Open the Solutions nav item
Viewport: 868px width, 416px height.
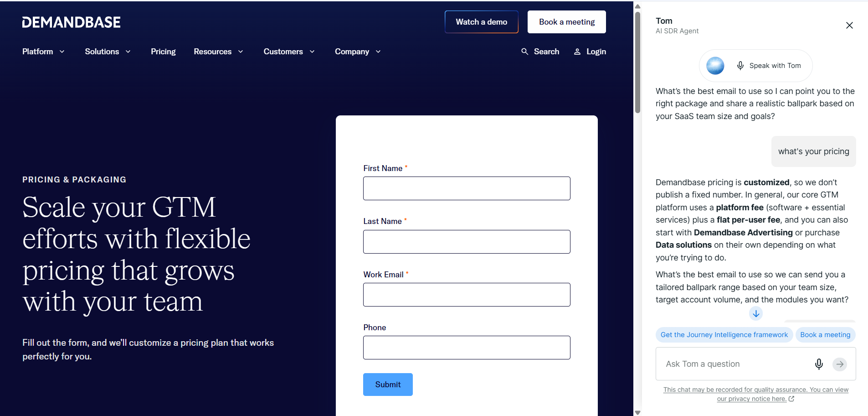pyautogui.click(x=102, y=52)
